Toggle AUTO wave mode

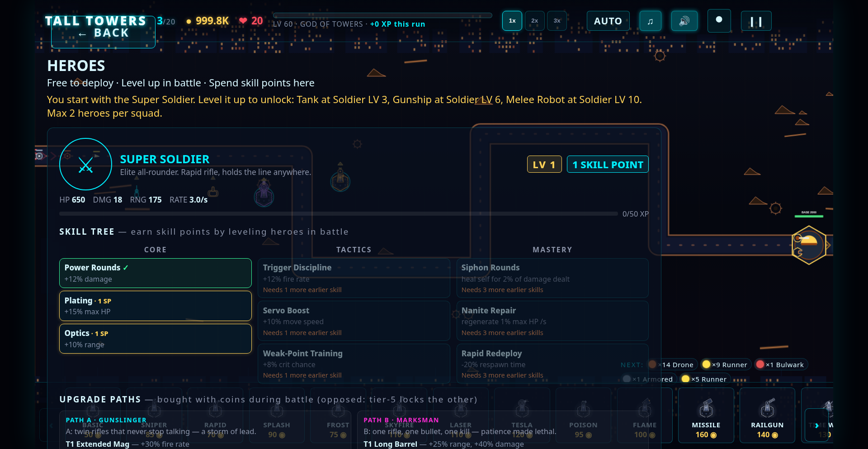point(608,21)
